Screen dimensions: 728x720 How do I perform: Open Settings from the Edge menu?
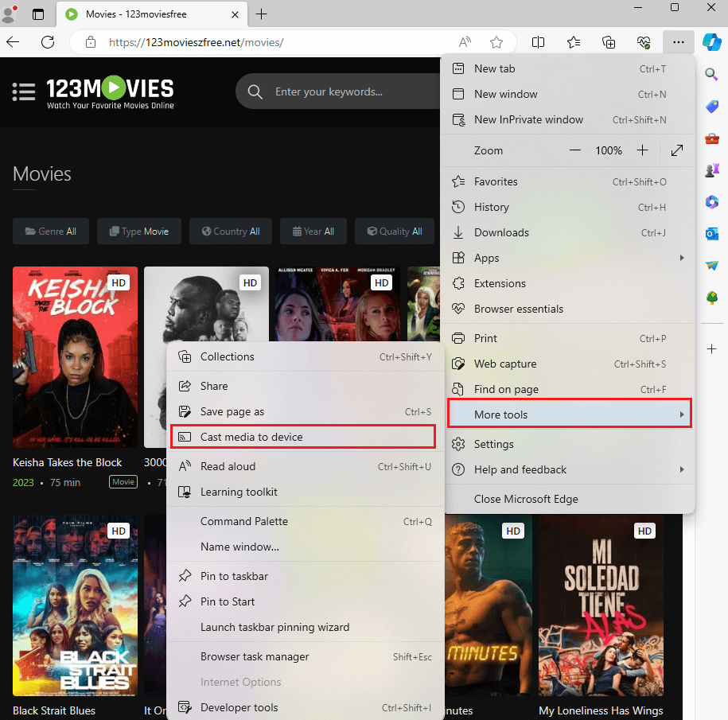[568, 444]
